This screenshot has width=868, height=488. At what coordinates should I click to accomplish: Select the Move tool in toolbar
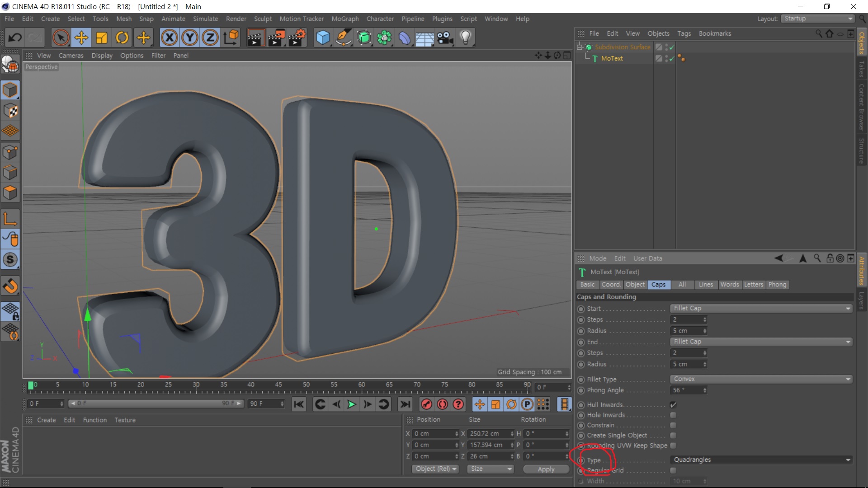click(81, 38)
